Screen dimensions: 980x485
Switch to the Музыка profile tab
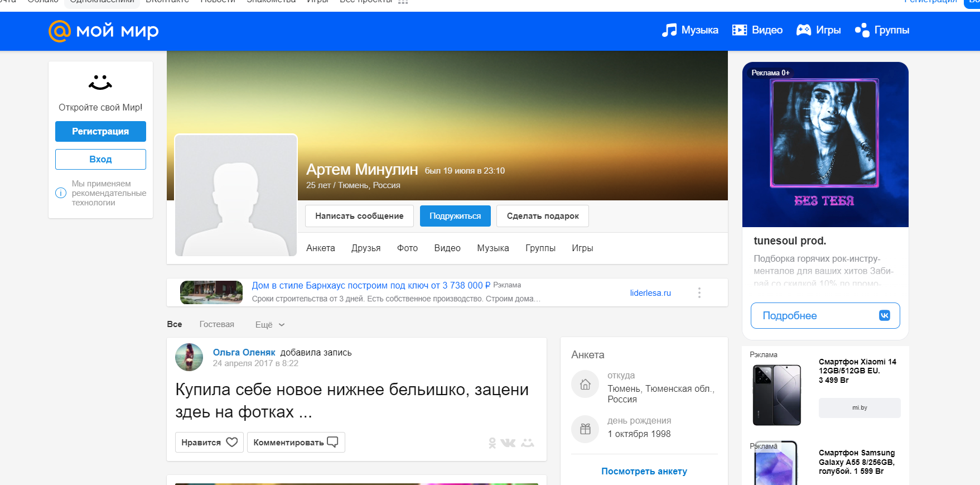(x=493, y=248)
